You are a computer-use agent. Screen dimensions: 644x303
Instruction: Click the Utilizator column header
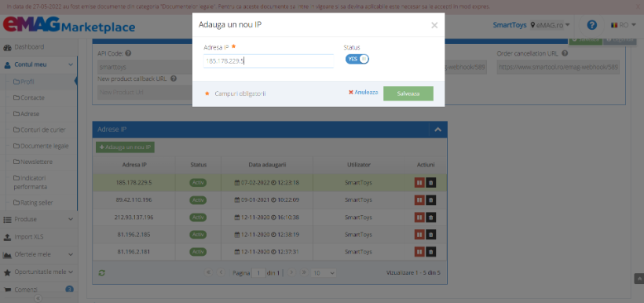[x=359, y=165]
